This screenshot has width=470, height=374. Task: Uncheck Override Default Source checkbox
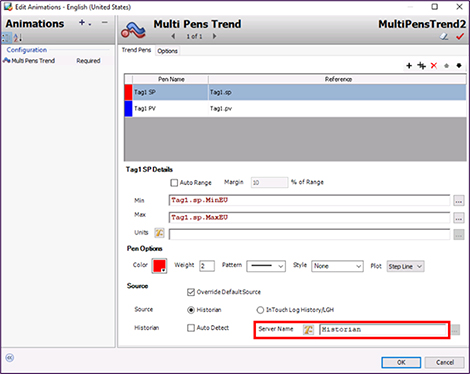pos(191,292)
